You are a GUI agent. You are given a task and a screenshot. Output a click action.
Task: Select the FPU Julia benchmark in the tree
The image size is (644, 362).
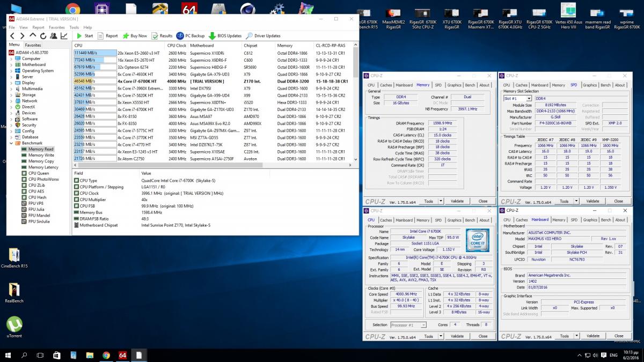tap(36, 209)
